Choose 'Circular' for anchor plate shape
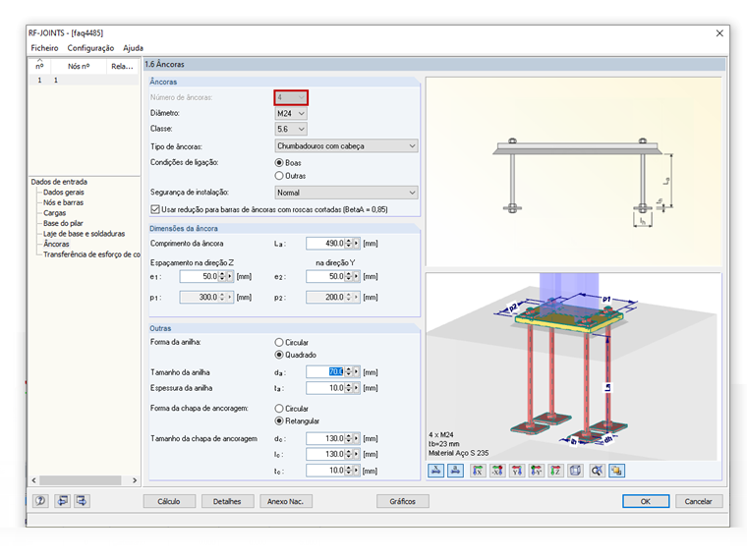 click(292, 409)
